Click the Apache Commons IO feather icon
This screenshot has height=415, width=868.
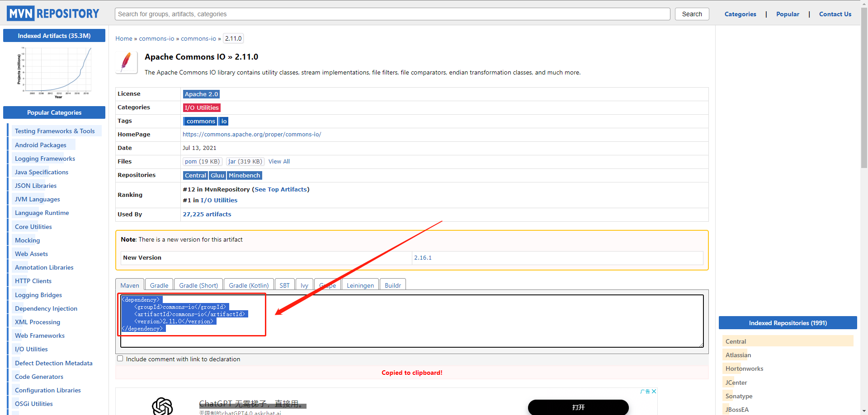point(126,62)
